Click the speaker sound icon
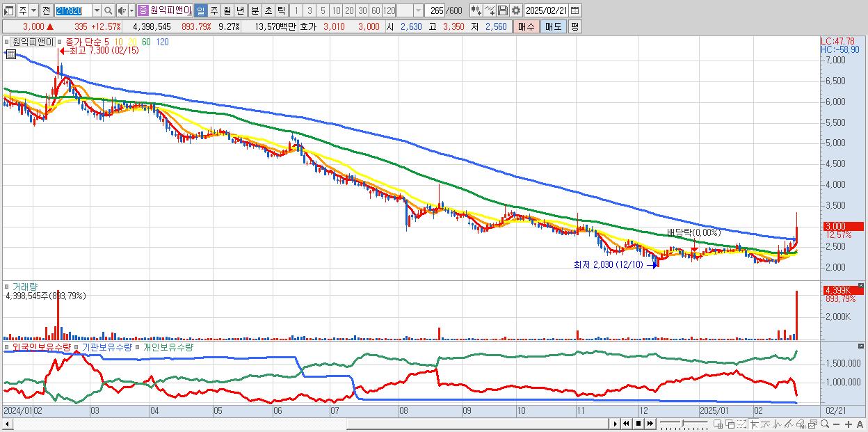 tap(122, 10)
